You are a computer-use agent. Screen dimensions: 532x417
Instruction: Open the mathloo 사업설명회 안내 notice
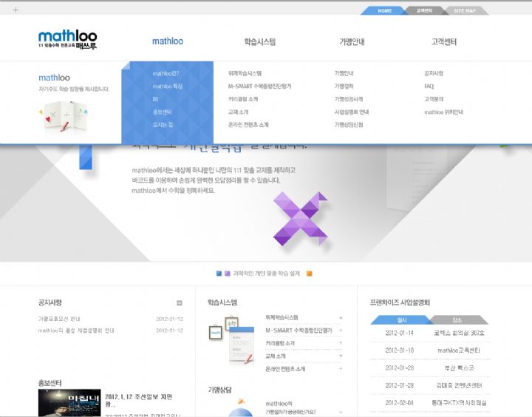76,330
